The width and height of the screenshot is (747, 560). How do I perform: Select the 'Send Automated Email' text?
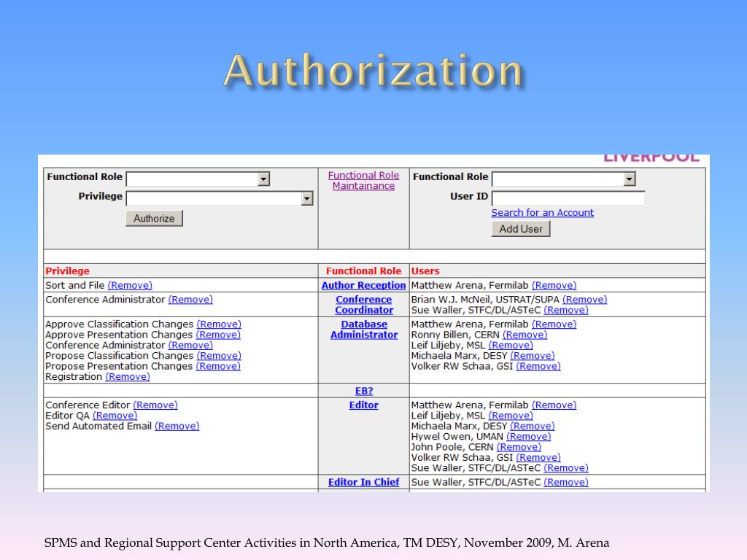[x=98, y=426]
